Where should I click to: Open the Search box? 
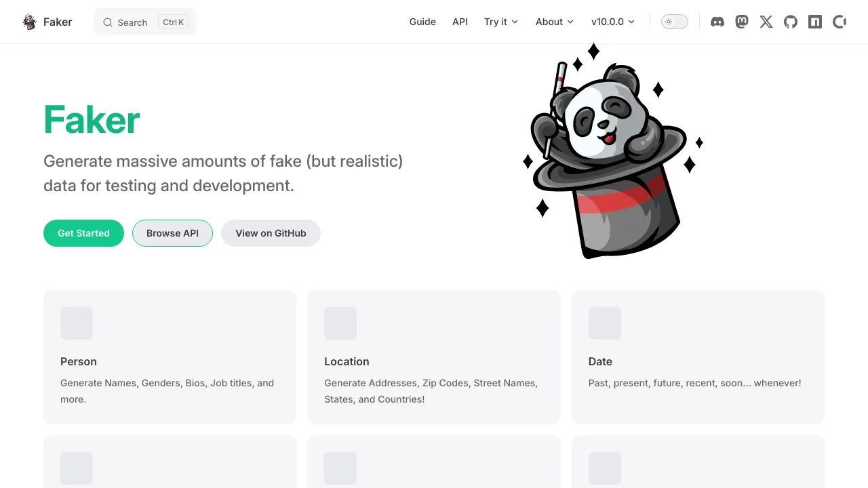[145, 22]
